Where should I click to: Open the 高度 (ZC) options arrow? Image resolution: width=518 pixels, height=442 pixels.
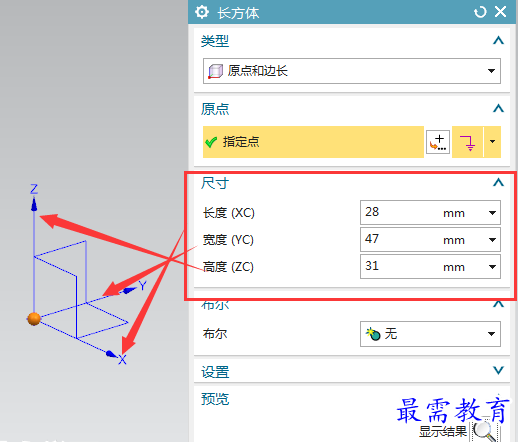(x=492, y=267)
